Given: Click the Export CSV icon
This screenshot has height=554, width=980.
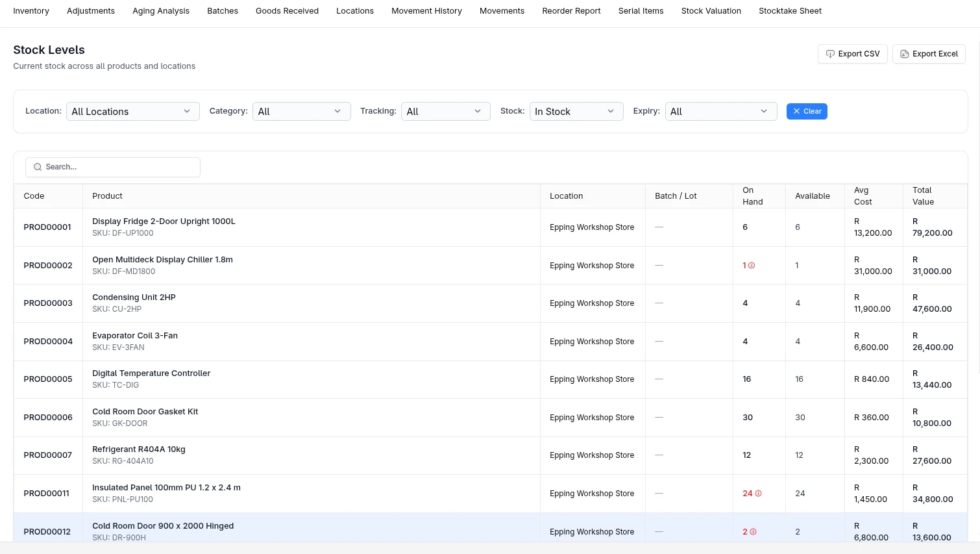Looking at the screenshot, I should pos(830,54).
